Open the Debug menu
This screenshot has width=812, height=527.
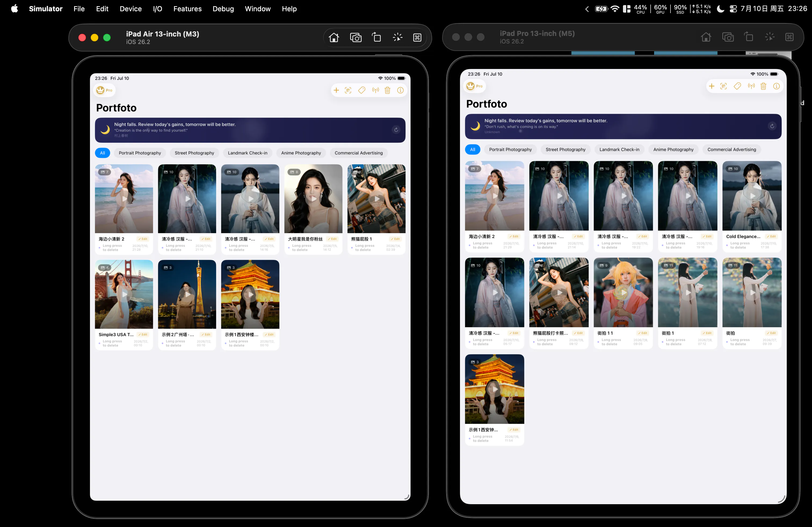(x=223, y=9)
